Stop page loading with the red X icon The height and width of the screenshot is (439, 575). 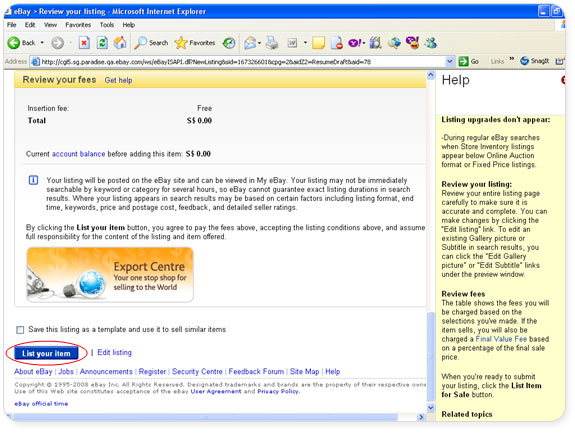click(x=84, y=43)
